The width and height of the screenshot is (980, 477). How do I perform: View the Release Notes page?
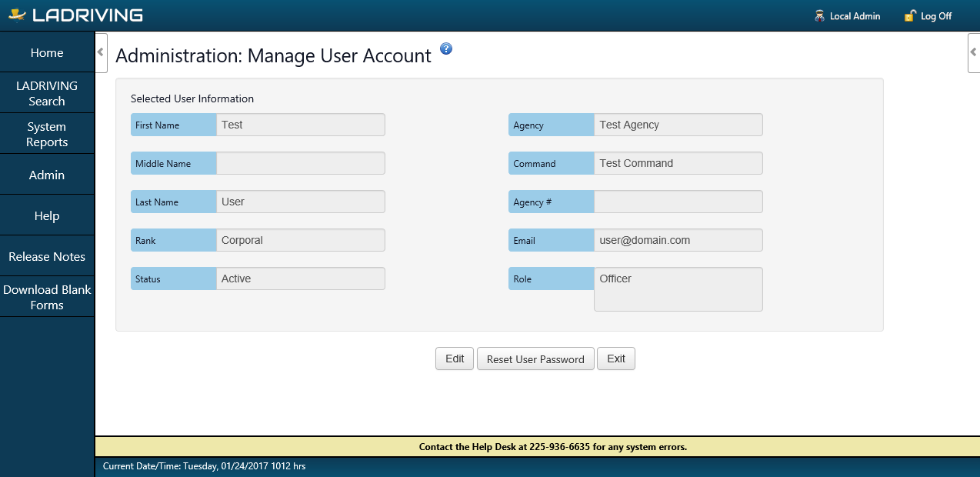tap(47, 256)
